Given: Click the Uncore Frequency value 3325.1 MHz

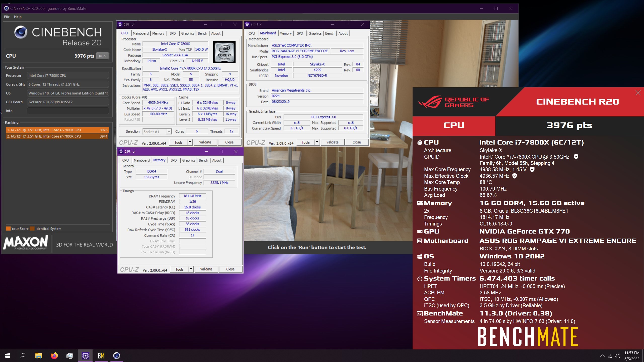Looking at the screenshot, I should coord(219,183).
